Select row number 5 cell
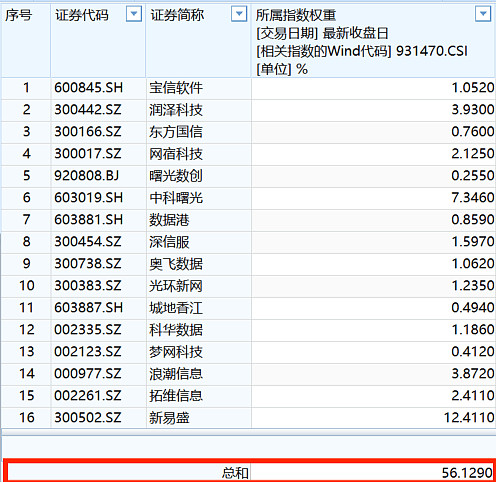496x482 pixels. click(26, 176)
